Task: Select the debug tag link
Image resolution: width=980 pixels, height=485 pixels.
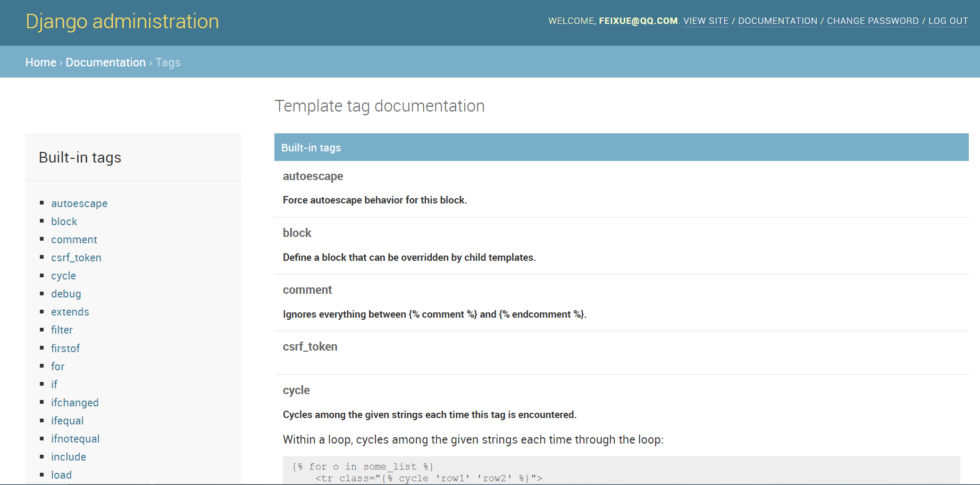Action: click(x=66, y=294)
